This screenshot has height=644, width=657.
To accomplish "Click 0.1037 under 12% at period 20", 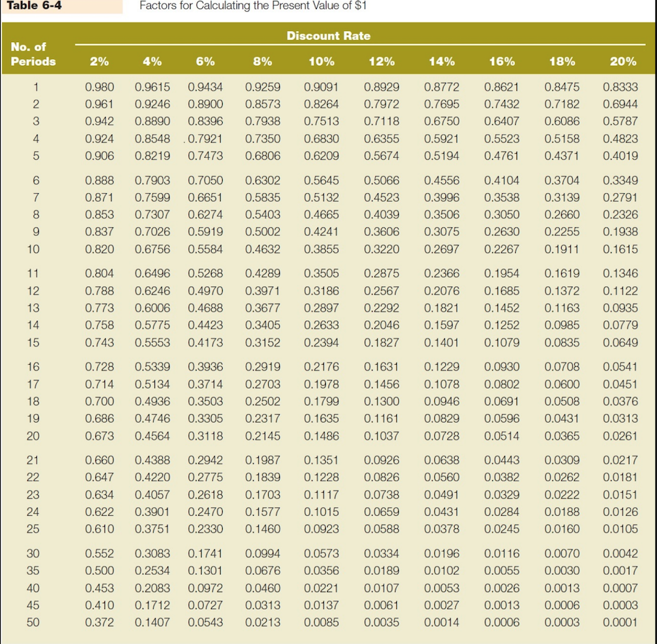I will (x=382, y=436).
